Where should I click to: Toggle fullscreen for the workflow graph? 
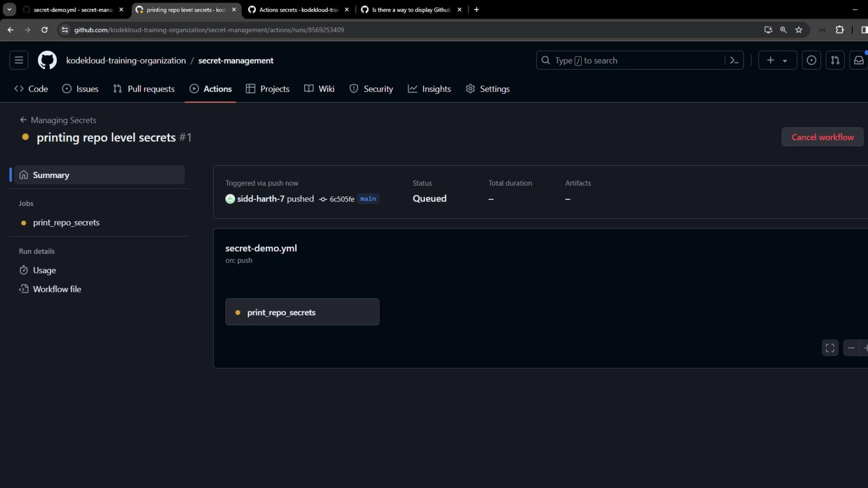point(830,348)
